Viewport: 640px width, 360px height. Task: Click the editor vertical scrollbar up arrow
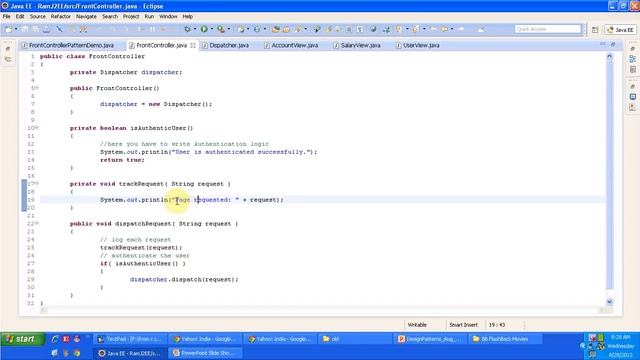[x=609, y=57]
